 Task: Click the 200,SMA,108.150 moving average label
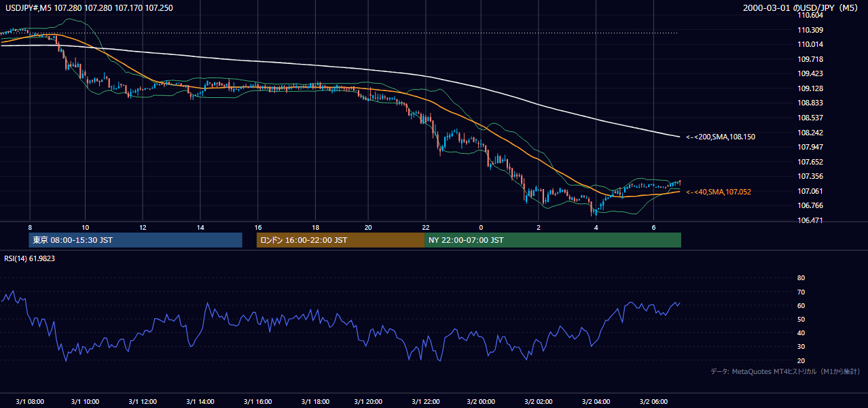721,137
